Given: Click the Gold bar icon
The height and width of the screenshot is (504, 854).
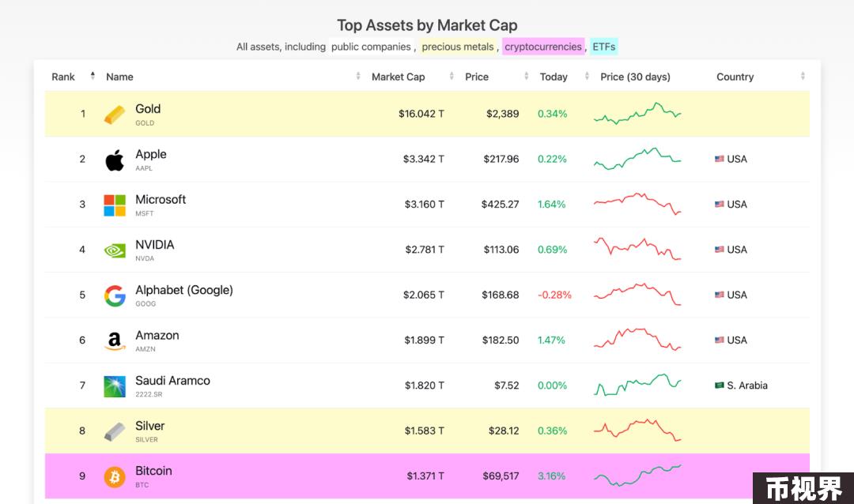Looking at the screenshot, I should tap(115, 115).
